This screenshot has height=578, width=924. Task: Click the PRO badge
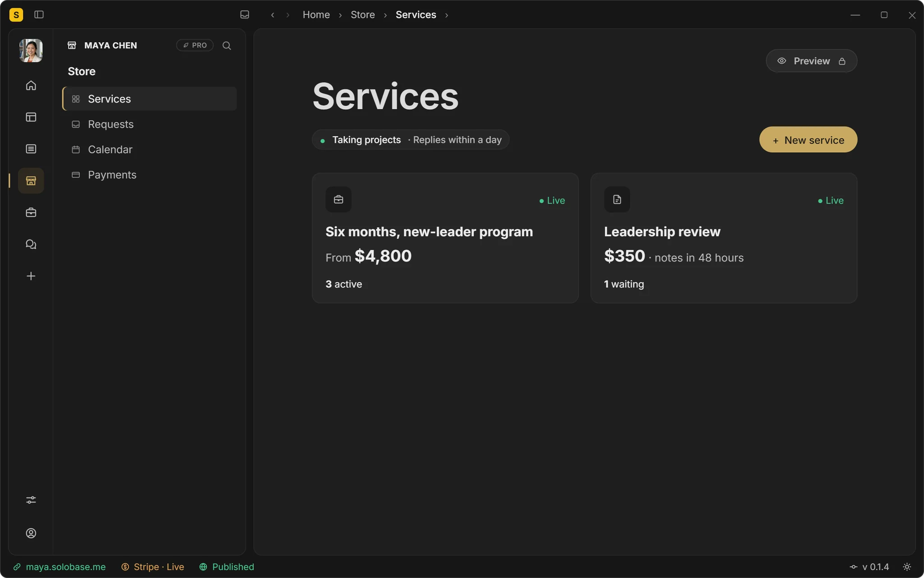195,45
